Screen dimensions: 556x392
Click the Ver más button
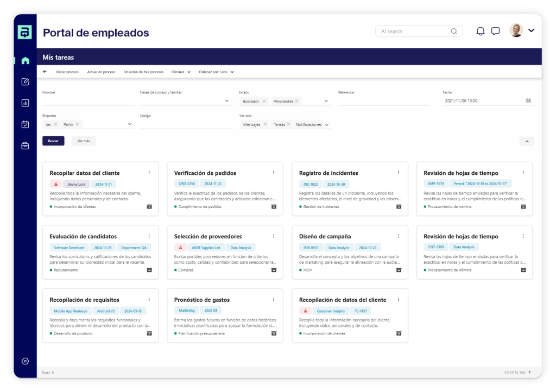83,141
